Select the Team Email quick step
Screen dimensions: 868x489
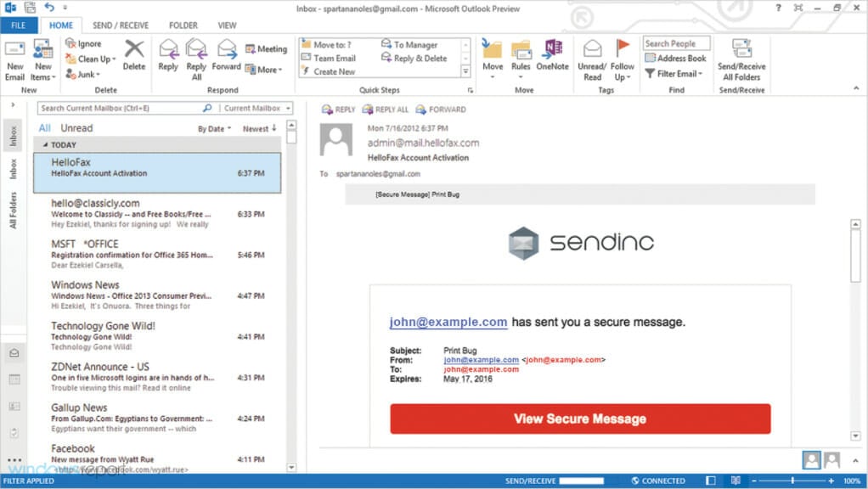point(329,58)
